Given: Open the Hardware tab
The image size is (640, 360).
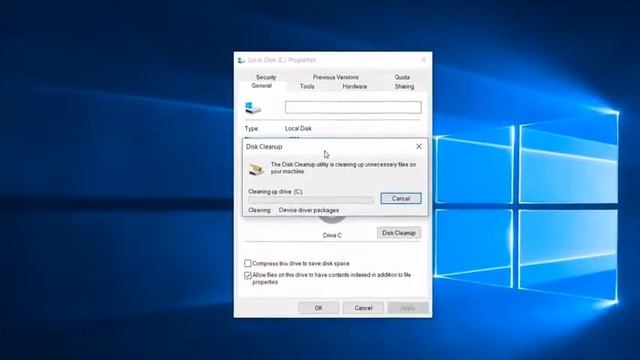Looking at the screenshot, I should [354, 87].
